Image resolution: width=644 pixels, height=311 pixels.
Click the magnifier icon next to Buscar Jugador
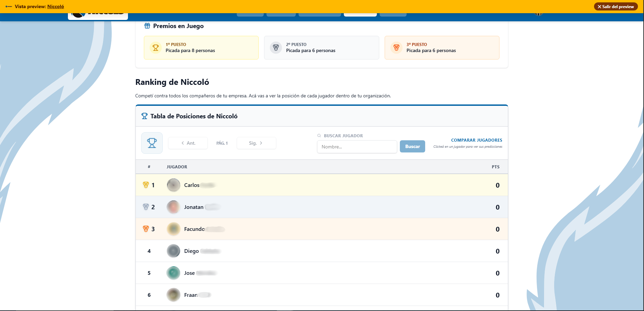(x=319, y=136)
